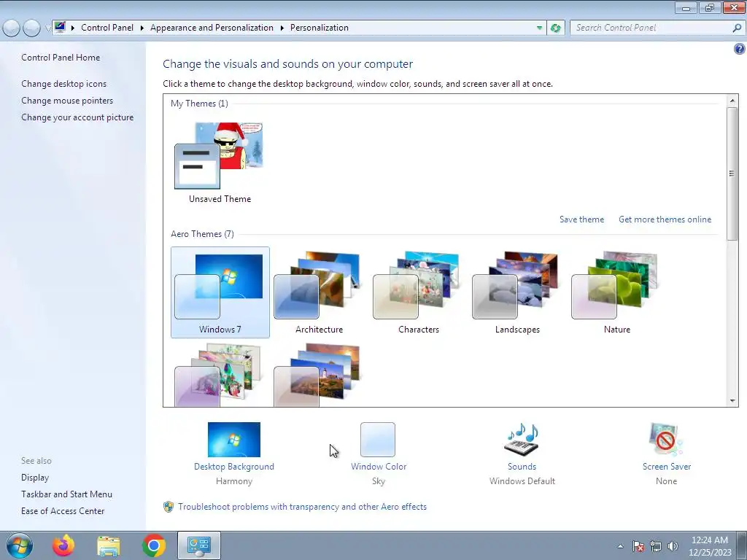747x560 pixels.
Task: Click the Personalization breadcrumb
Action: pyautogui.click(x=320, y=28)
